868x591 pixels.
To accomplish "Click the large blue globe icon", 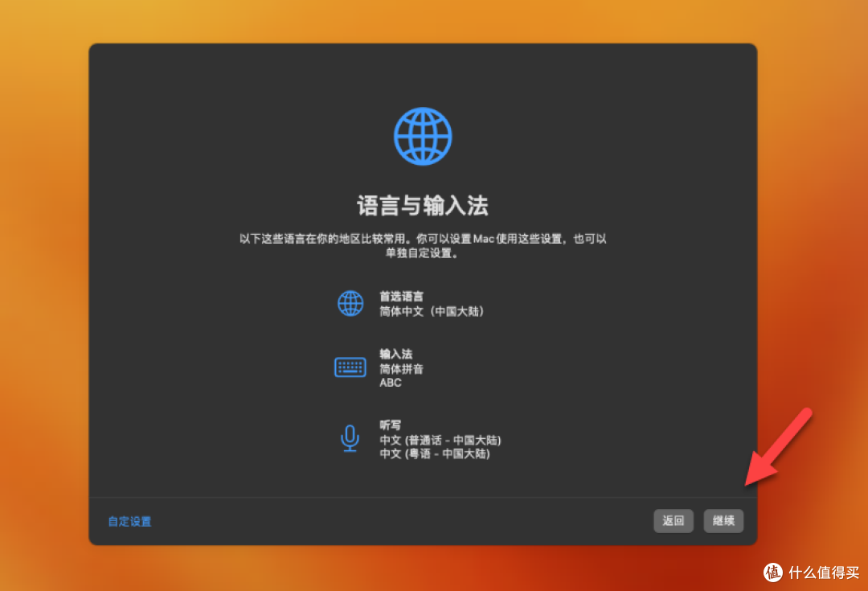I will (422, 135).
